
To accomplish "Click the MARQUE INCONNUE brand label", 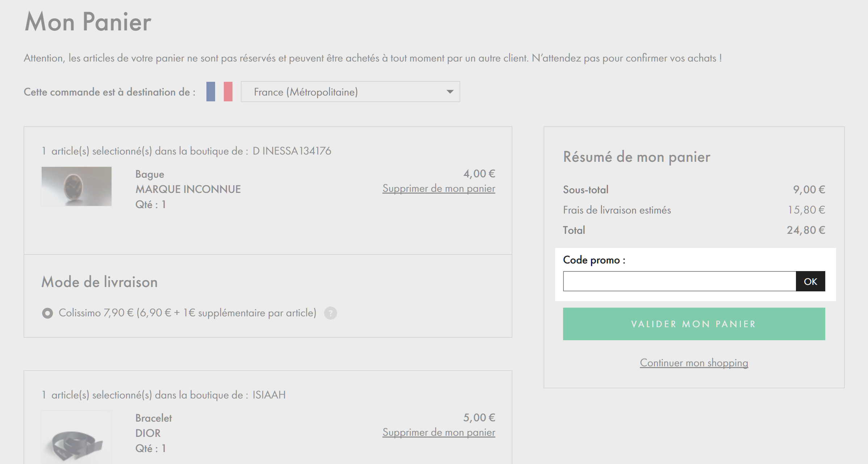I will coord(188,189).
